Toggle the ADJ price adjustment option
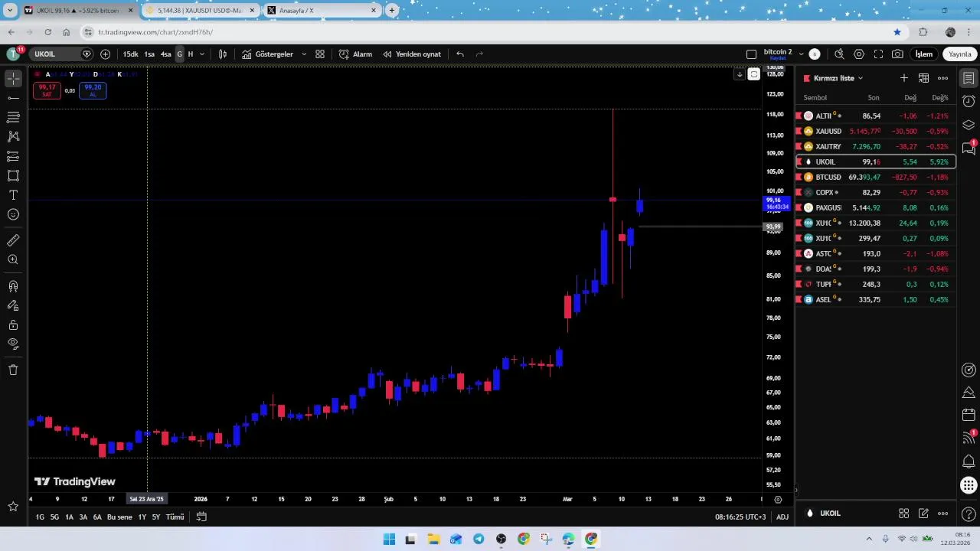The height and width of the screenshot is (551, 980). click(782, 517)
